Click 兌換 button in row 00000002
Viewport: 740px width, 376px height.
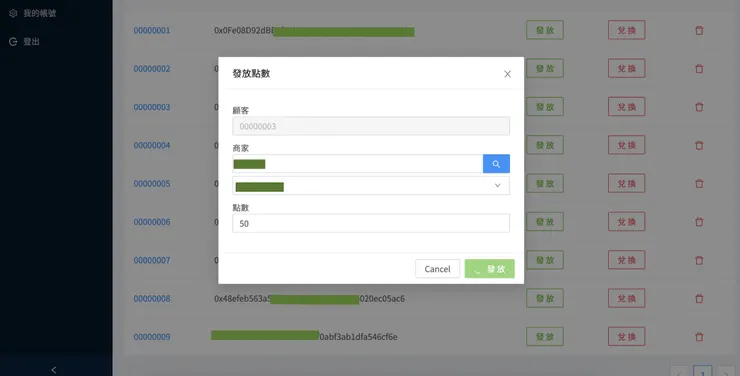pyautogui.click(x=627, y=68)
